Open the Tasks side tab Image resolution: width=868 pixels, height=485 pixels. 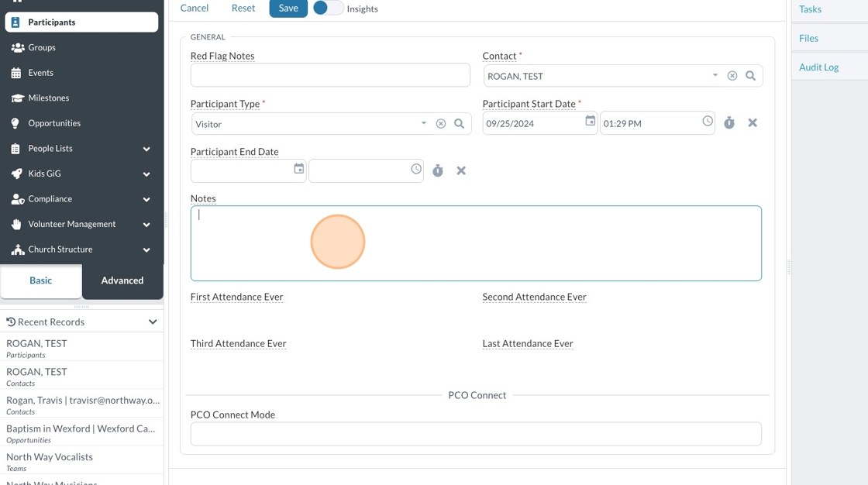pyautogui.click(x=811, y=9)
